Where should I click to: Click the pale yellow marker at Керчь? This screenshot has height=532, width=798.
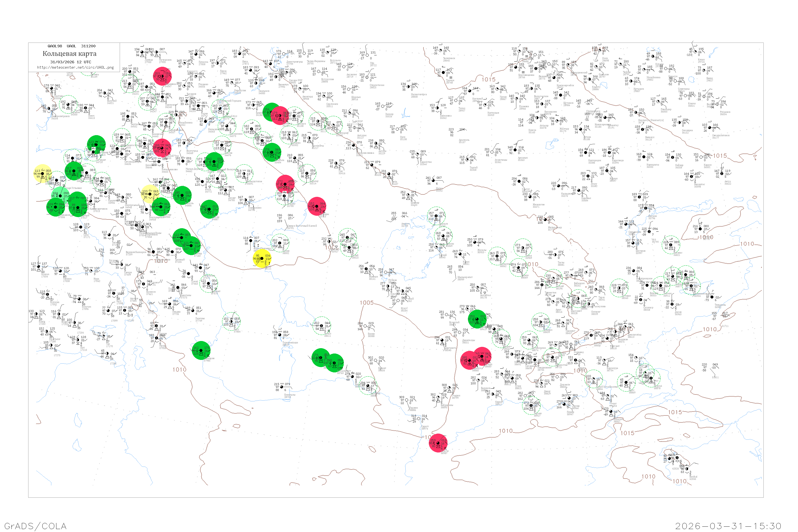(x=42, y=174)
